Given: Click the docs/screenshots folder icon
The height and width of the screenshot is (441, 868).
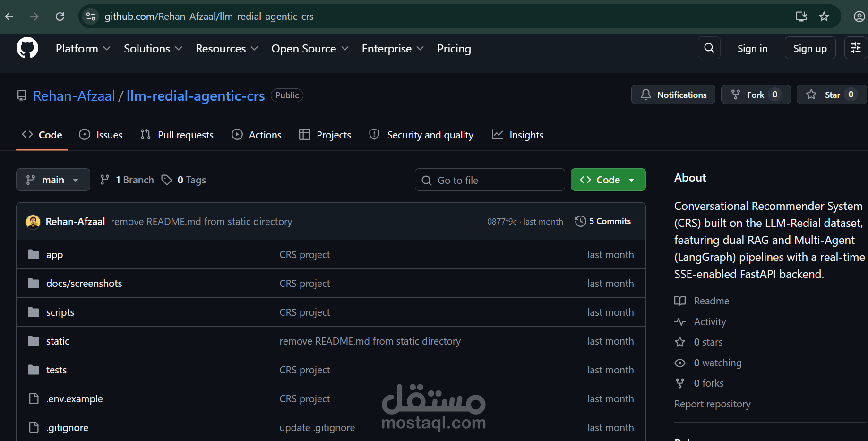Looking at the screenshot, I should point(34,284).
